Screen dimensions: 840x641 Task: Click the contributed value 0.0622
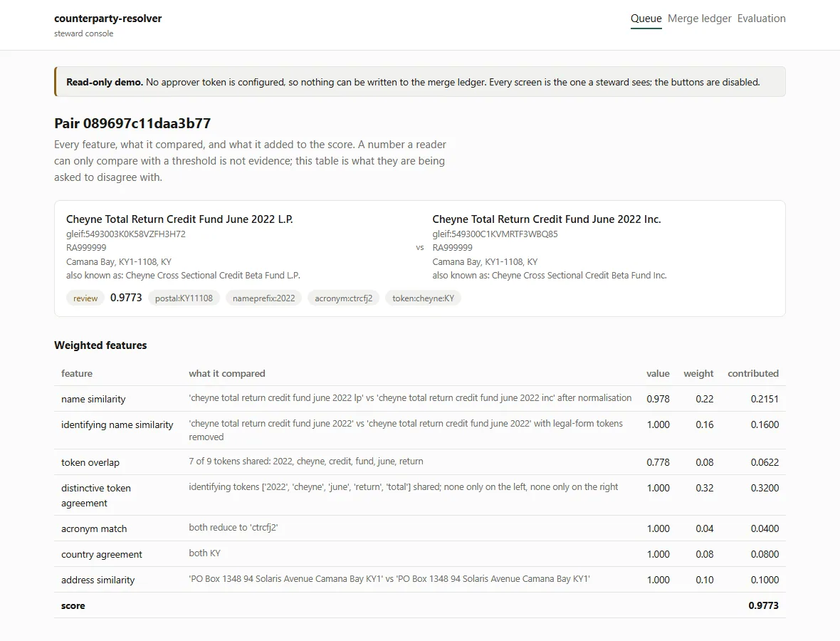click(765, 462)
